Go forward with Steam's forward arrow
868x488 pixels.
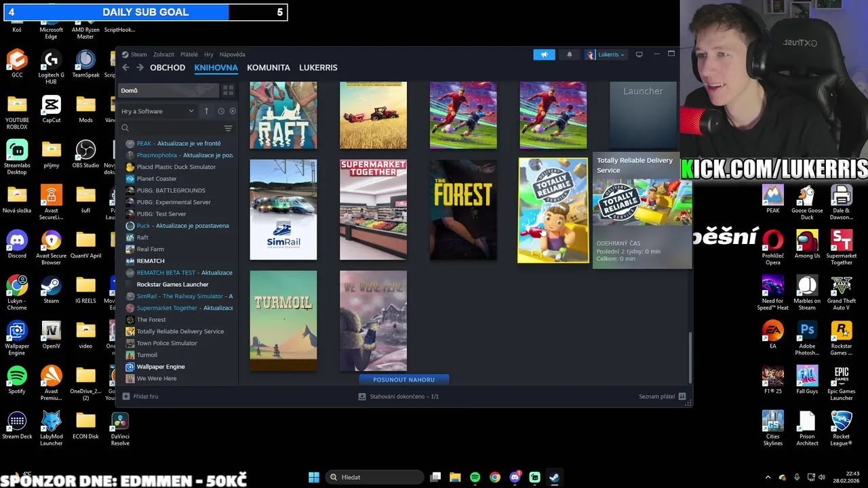pos(140,68)
